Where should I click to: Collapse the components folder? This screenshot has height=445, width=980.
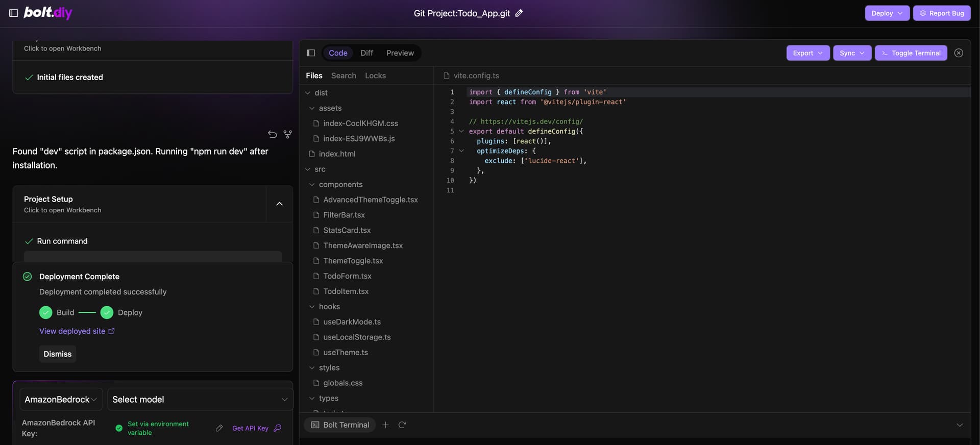366,185
